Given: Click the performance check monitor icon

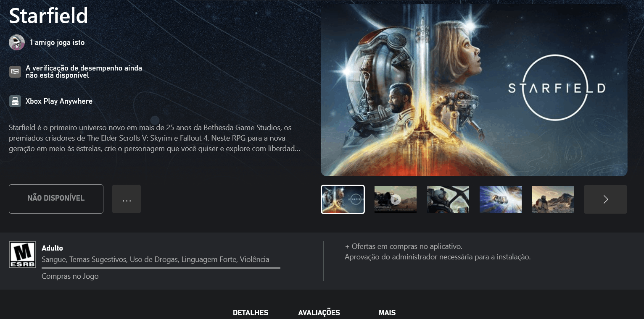Looking at the screenshot, I should click(x=15, y=72).
